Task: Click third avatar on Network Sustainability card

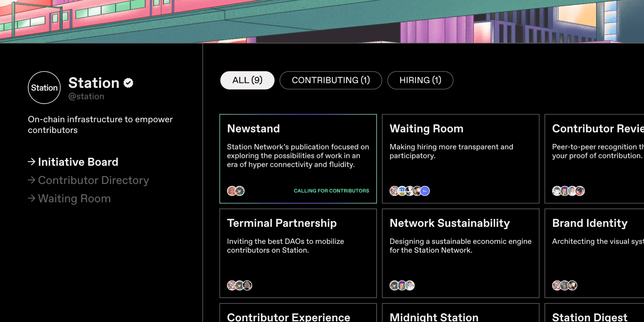Action: (410, 285)
